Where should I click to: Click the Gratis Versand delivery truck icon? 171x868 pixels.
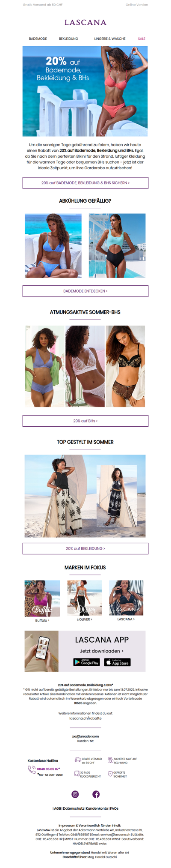tap(78, 760)
